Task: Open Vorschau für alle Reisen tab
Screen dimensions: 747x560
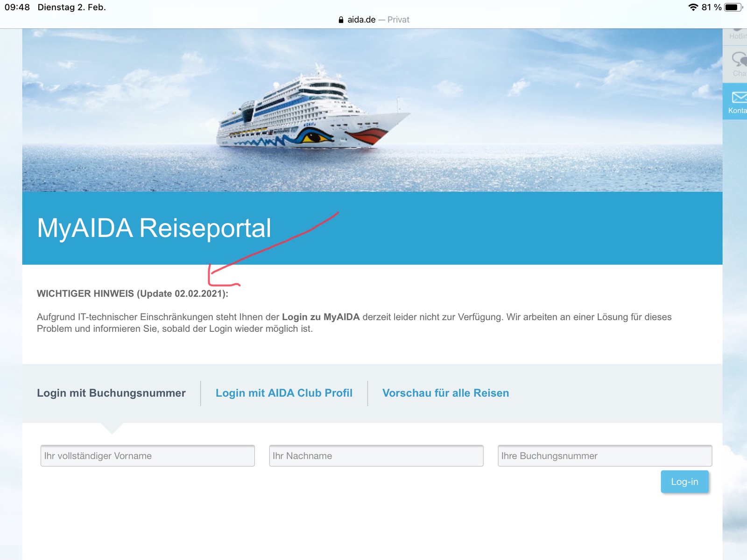Action: click(445, 393)
